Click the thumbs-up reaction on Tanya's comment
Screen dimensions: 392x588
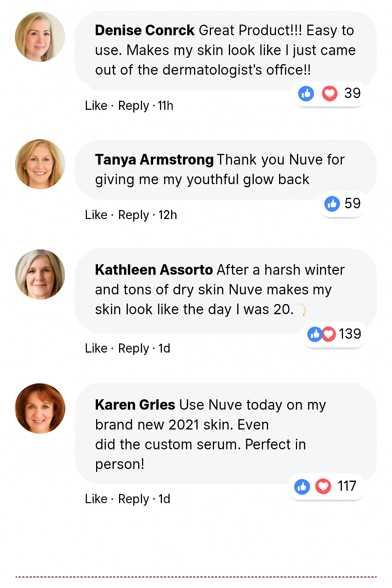pyautogui.click(x=332, y=204)
